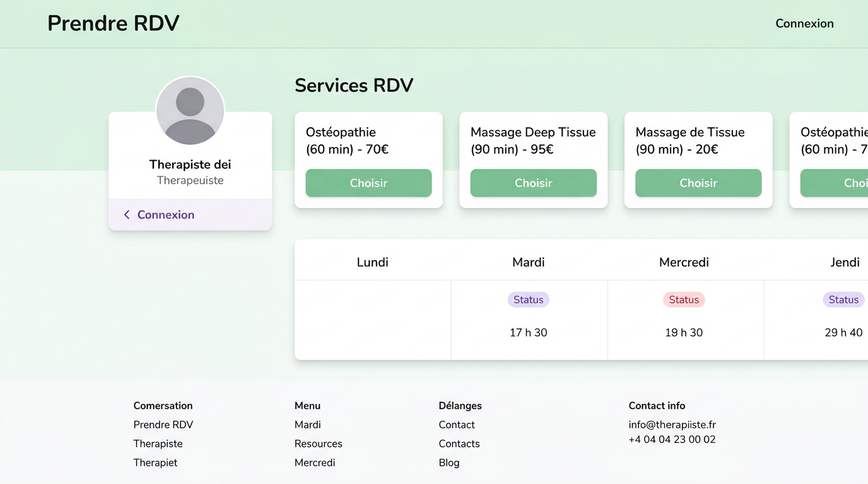Click the info@therapiiste.fr email address
Image resolution: width=868 pixels, height=484 pixels.
pyautogui.click(x=672, y=425)
